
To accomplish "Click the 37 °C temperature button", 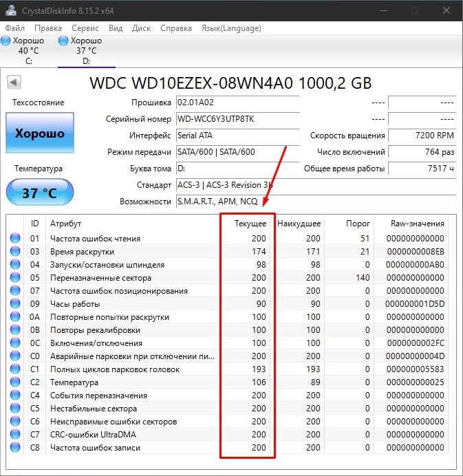I will coord(40,192).
